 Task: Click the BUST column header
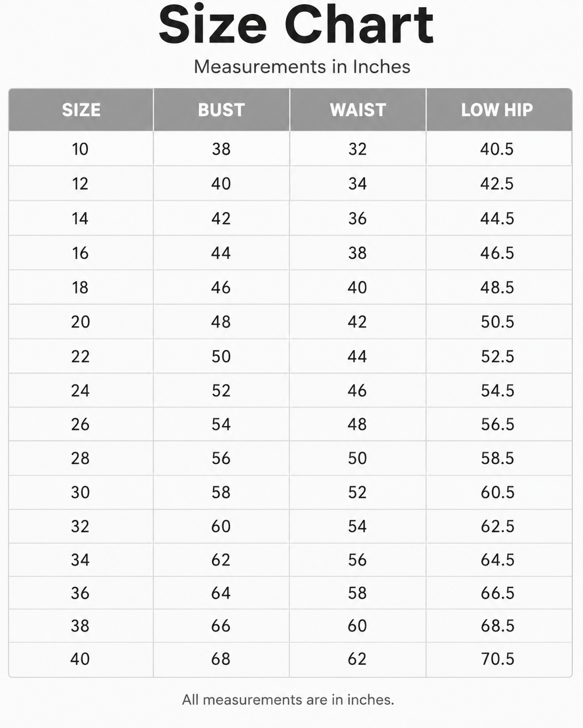(221, 110)
